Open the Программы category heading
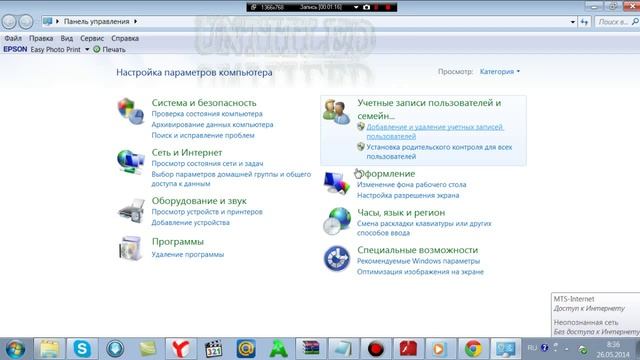Viewport: 640px width, 360px height. [178, 242]
